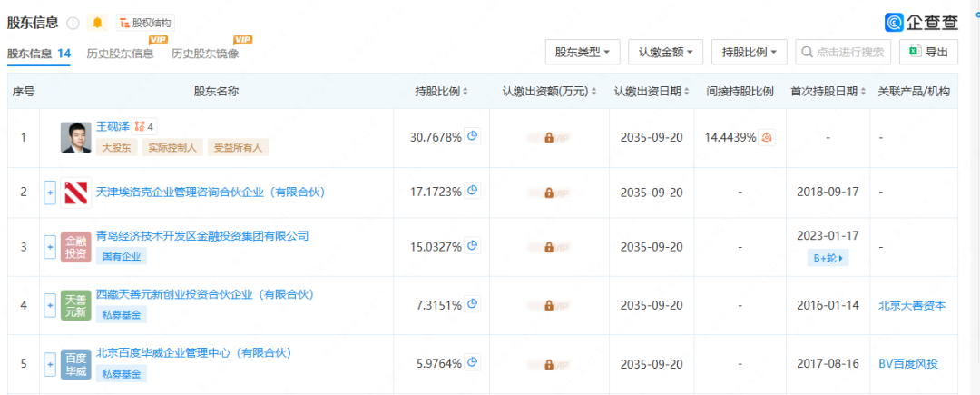Image resolution: width=980 pixels, height=395 pixels.
Task: Switch to 历史股东镜像 tab
Action: point(205,54)
